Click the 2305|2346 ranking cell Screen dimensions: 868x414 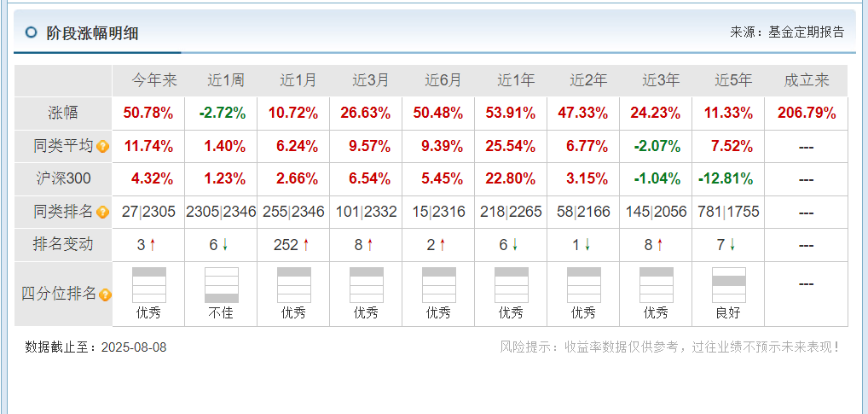pyautogui.click(x=221, y=212)
